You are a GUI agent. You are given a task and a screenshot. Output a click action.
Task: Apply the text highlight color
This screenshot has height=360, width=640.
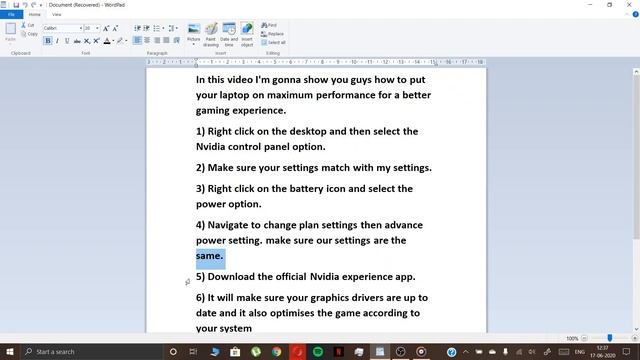(120, 41)
